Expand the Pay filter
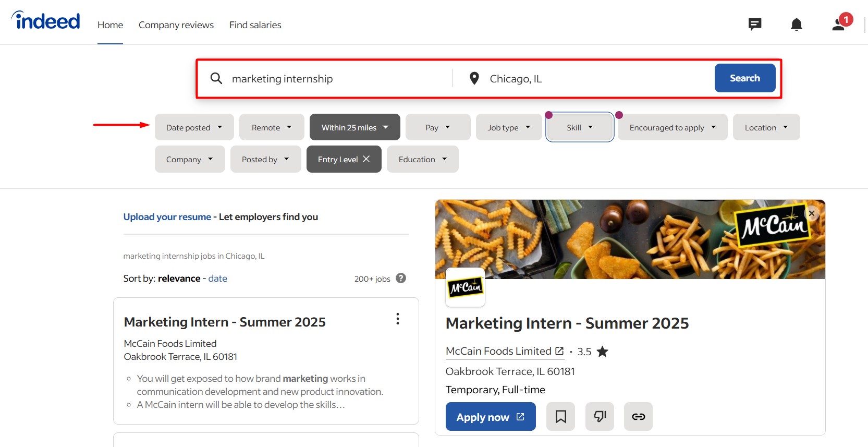Viewport: 868px width, 447px height. click(x=438, y=127)
